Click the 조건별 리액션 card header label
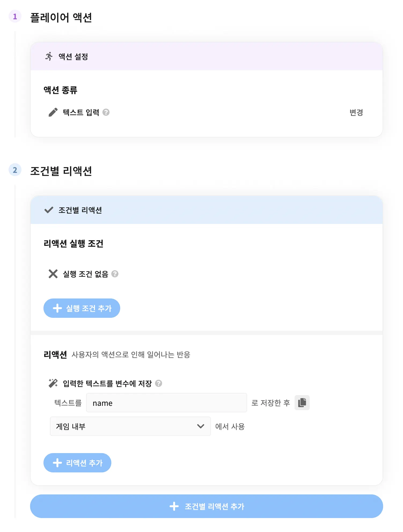 pos(80,210)
